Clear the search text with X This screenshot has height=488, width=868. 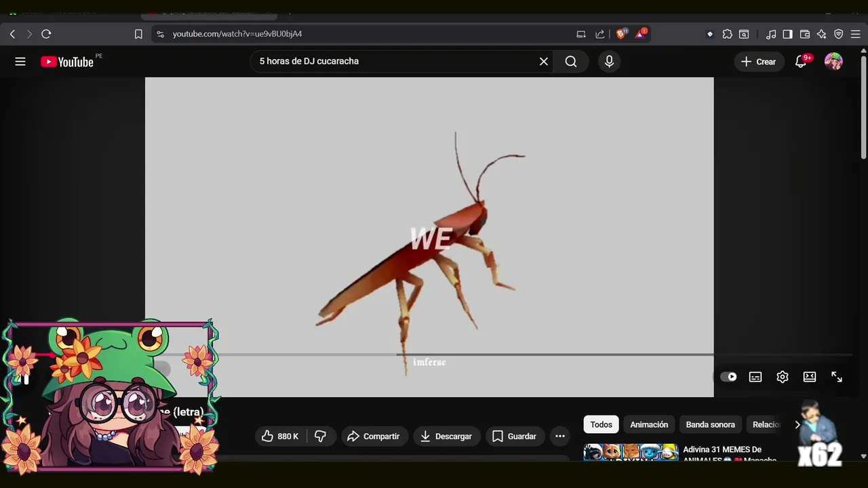544,62
